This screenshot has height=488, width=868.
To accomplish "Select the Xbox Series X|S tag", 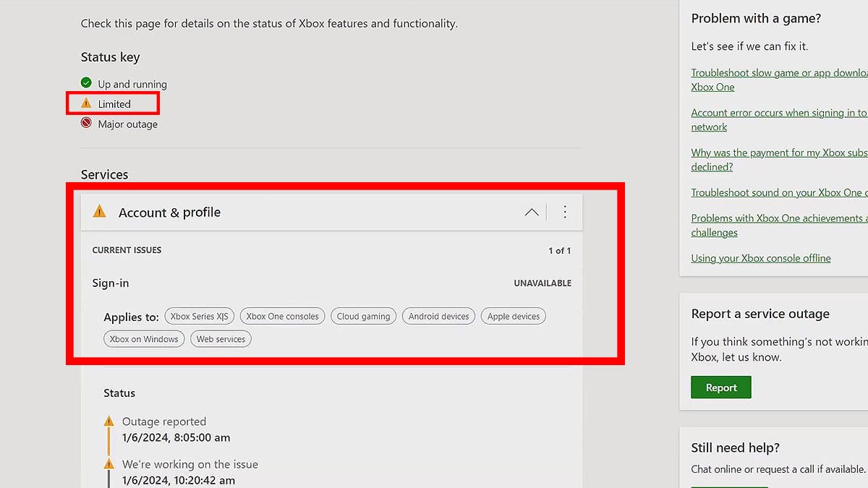I will (199, 316).
